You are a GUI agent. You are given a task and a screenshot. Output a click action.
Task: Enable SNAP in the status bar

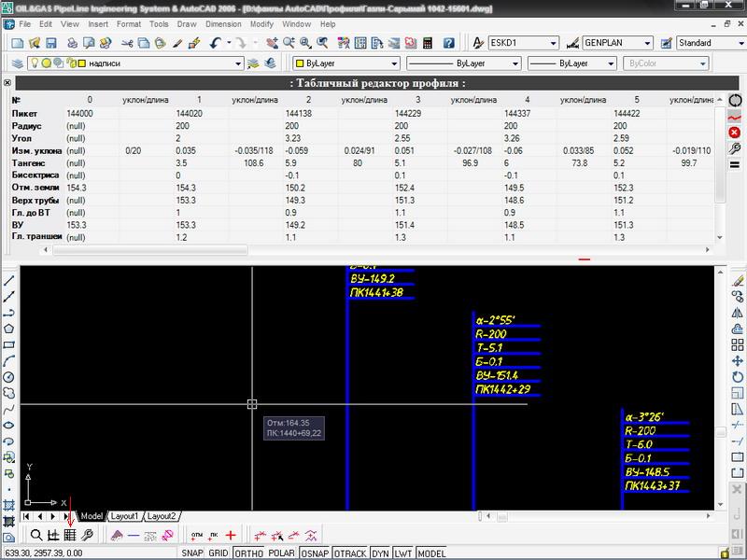(192, 553)
